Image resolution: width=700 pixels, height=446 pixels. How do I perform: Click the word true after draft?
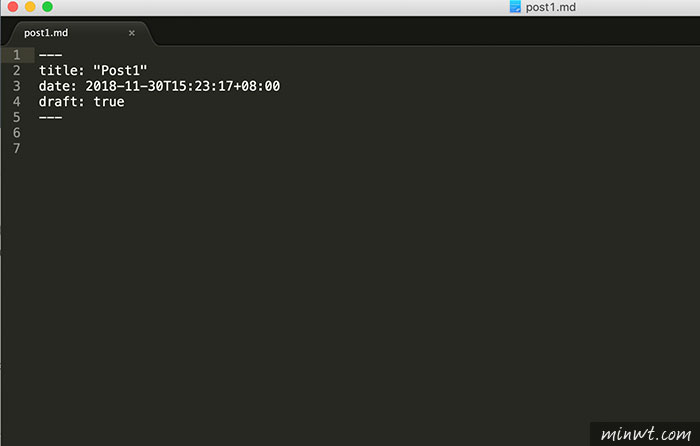pos(109,102)
